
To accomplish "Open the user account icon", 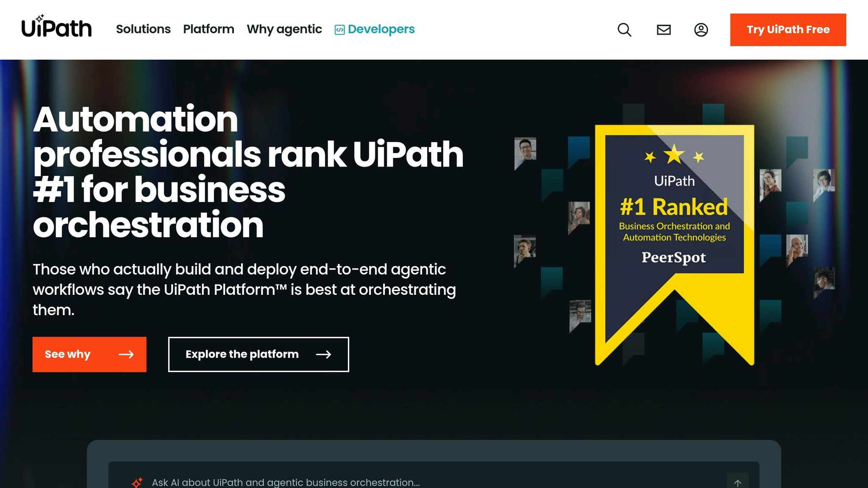I will pyautogui.click(x=701, y=30).
